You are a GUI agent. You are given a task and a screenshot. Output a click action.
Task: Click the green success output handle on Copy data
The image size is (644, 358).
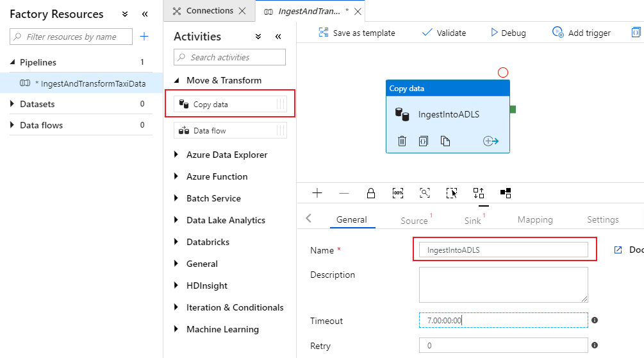click(x=513, y=109)
